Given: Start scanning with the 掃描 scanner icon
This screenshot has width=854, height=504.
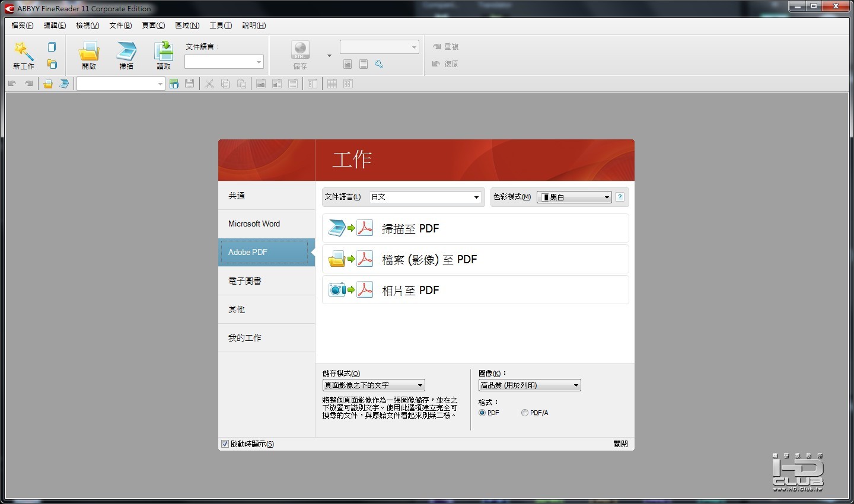Looking at the screenshot, I should click(126, 56).
